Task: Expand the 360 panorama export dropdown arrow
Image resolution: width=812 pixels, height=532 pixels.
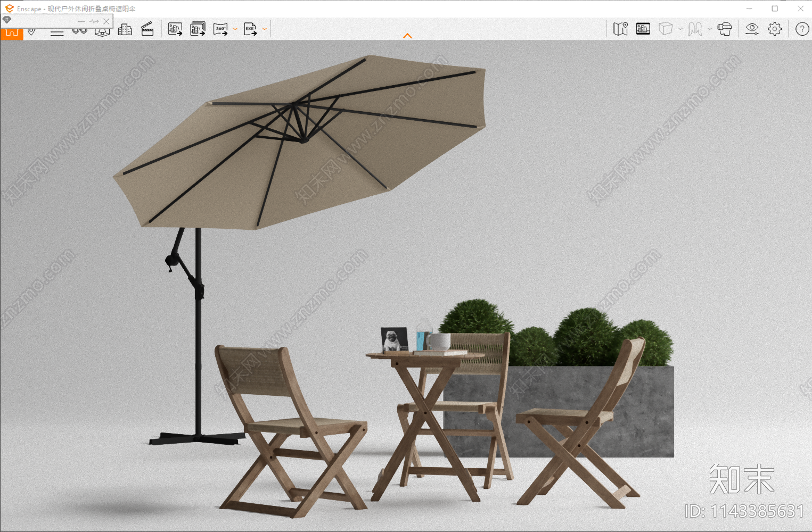Action: pyautogui.click(x=235, y=29)
